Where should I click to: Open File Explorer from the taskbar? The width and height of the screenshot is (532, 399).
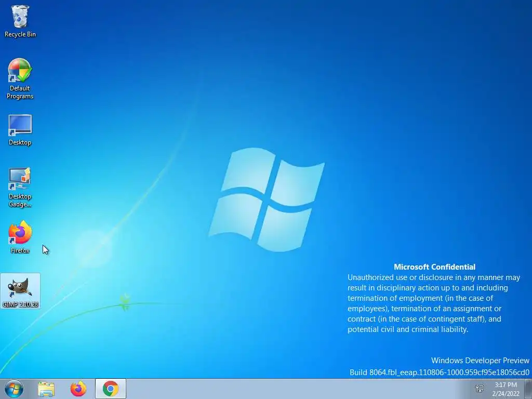46,389
